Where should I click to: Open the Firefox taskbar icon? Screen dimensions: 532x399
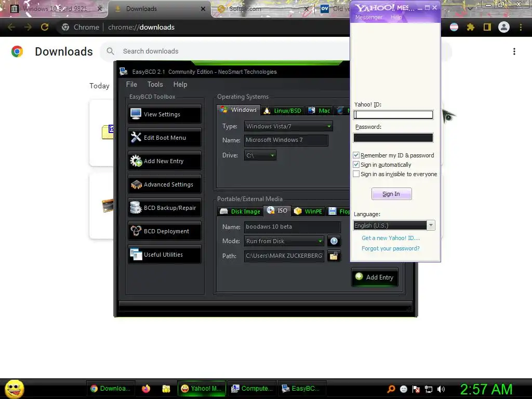[x=146, y=389]
